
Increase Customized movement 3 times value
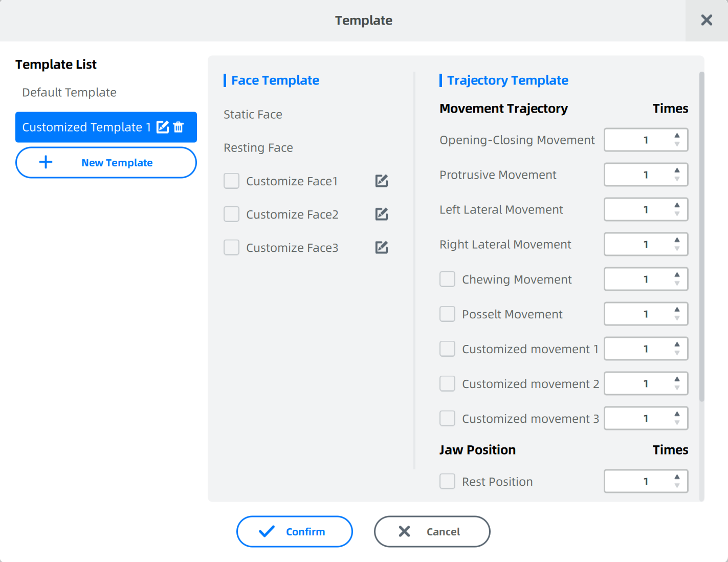[677, 414]
